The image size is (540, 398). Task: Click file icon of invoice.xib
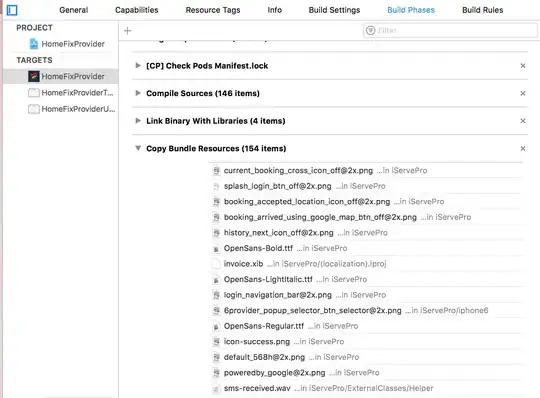[216, 264]
